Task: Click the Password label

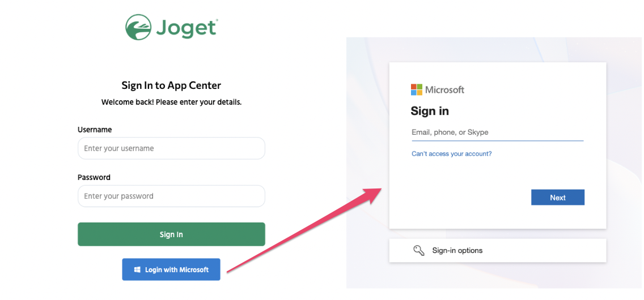Action: (94, 178)
